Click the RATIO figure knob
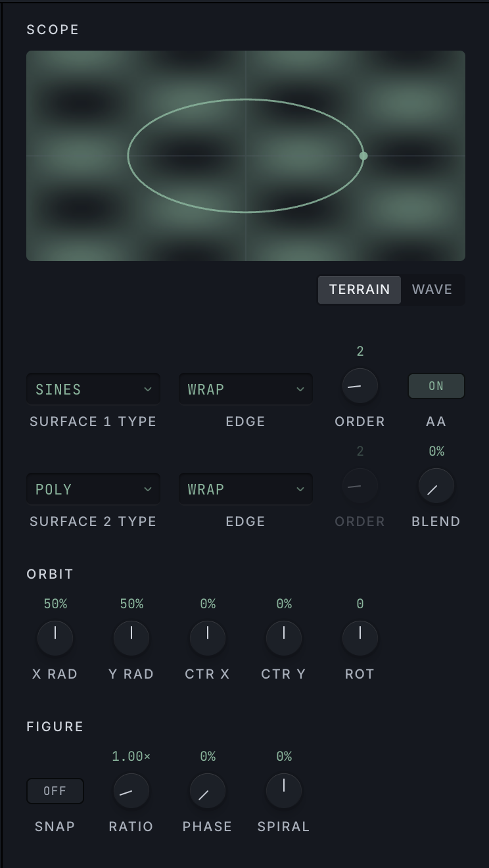This screenshot has width=489, height=868. click(x=131, y=791)
